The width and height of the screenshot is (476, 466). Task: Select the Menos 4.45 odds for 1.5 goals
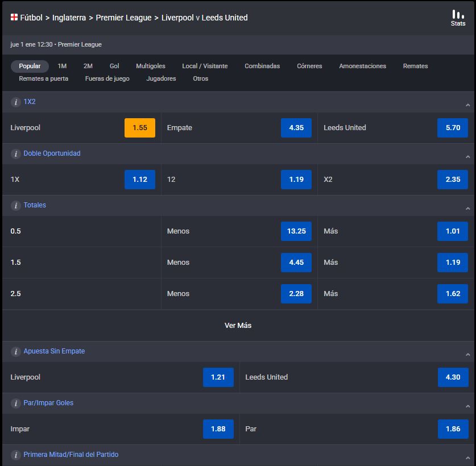(296, 262)
